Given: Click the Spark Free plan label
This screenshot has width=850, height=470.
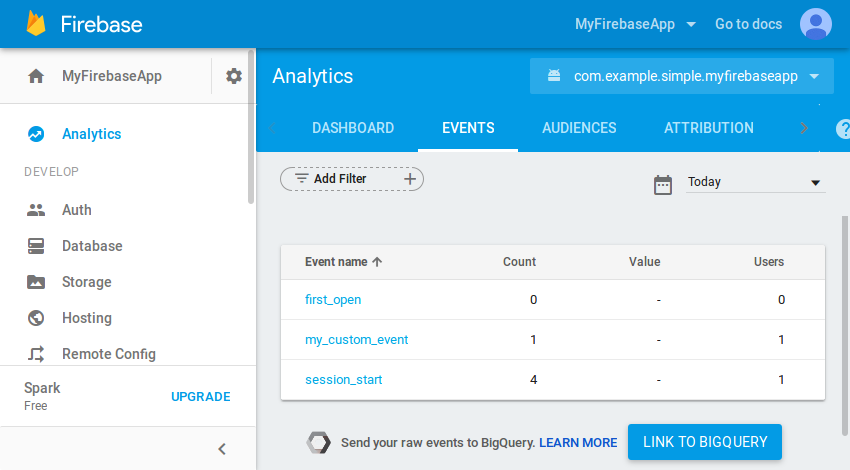Looking at the screenshot, I should point(42,396).
